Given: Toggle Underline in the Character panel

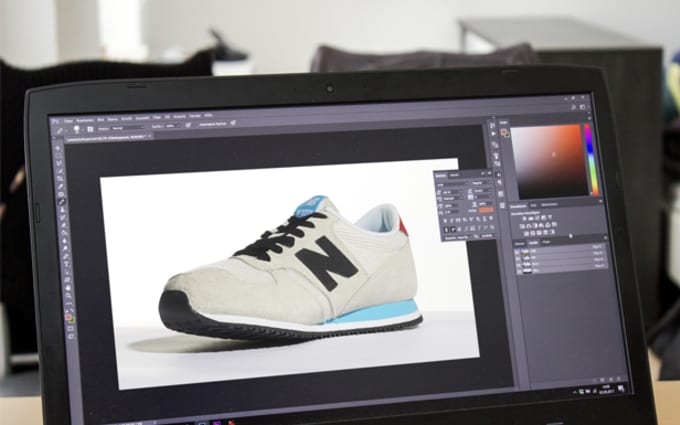Looking at the screenshot, I should [x=484, y=219].
